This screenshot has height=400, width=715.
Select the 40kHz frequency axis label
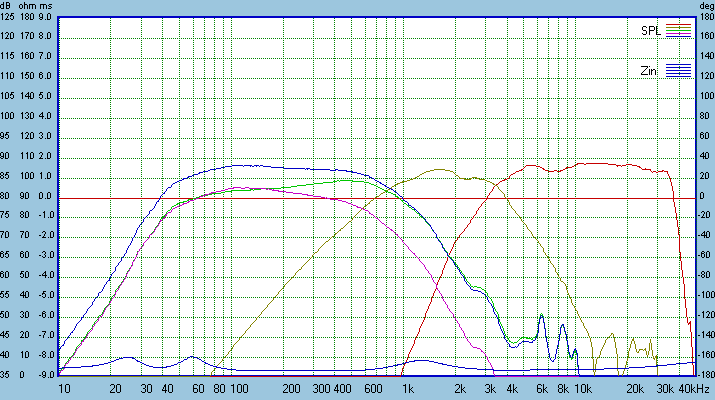point(693,388)
